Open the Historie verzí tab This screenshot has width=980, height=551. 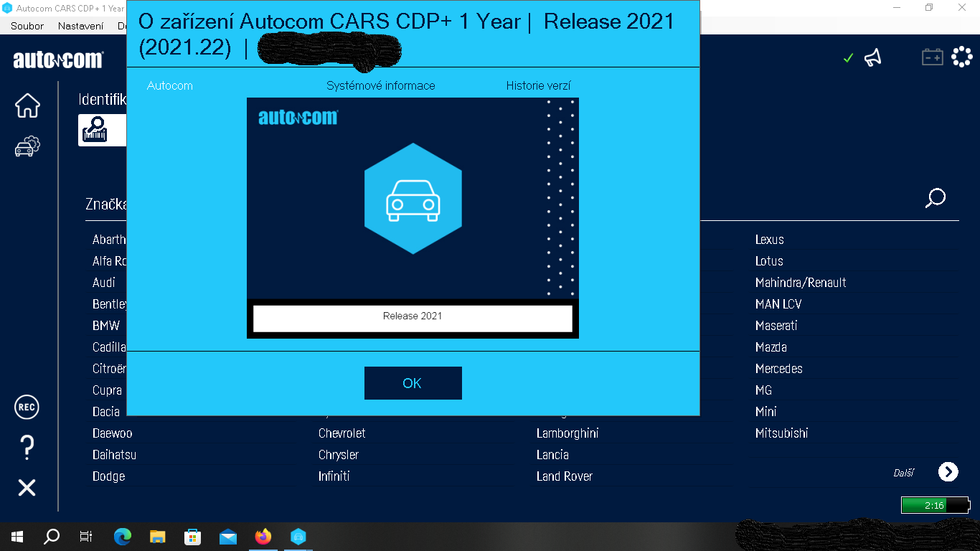538,85
